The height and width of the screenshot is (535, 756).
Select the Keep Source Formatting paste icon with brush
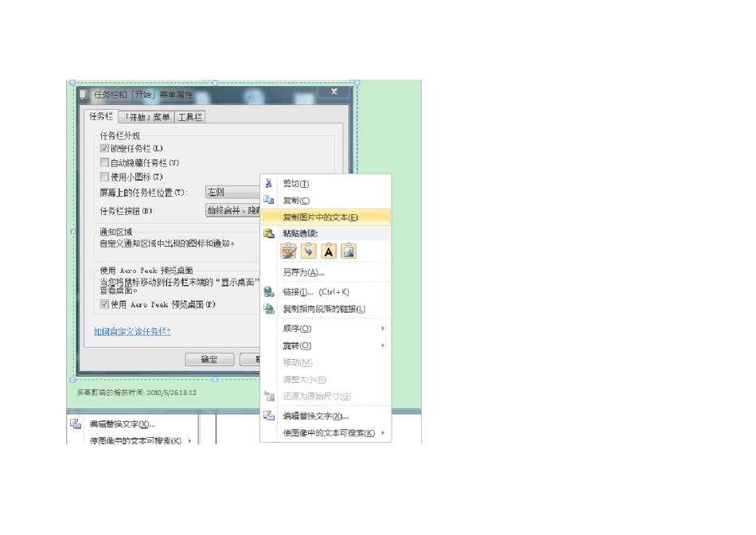coord(288,252)
